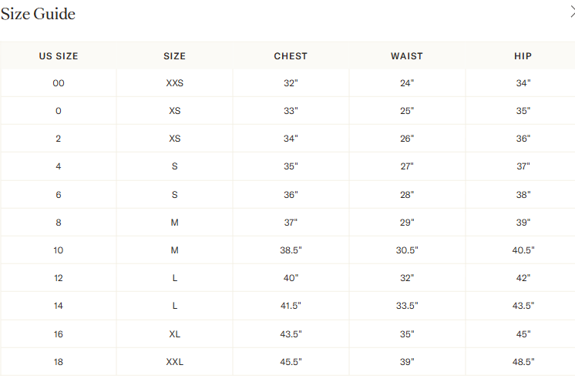Select US size 12 cell
Viewport: 575px width, 392px height.
point(59,278)
